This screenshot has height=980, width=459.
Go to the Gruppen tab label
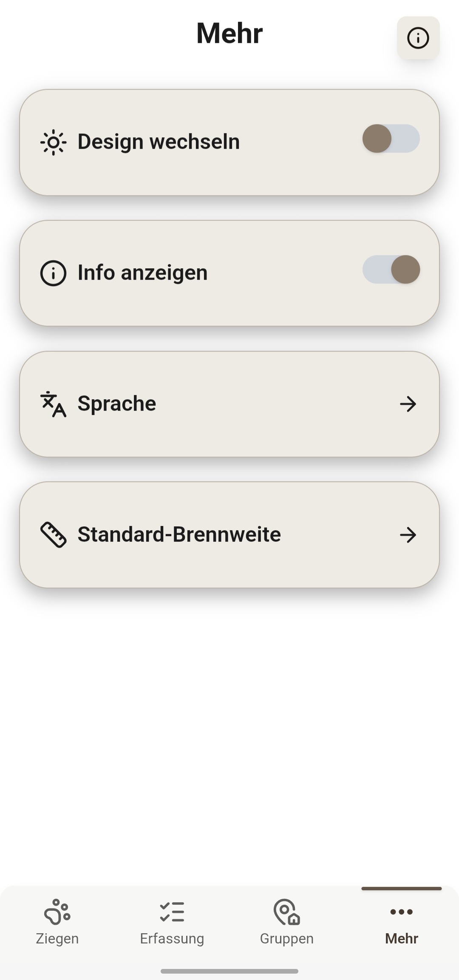[x=287, y=938]
